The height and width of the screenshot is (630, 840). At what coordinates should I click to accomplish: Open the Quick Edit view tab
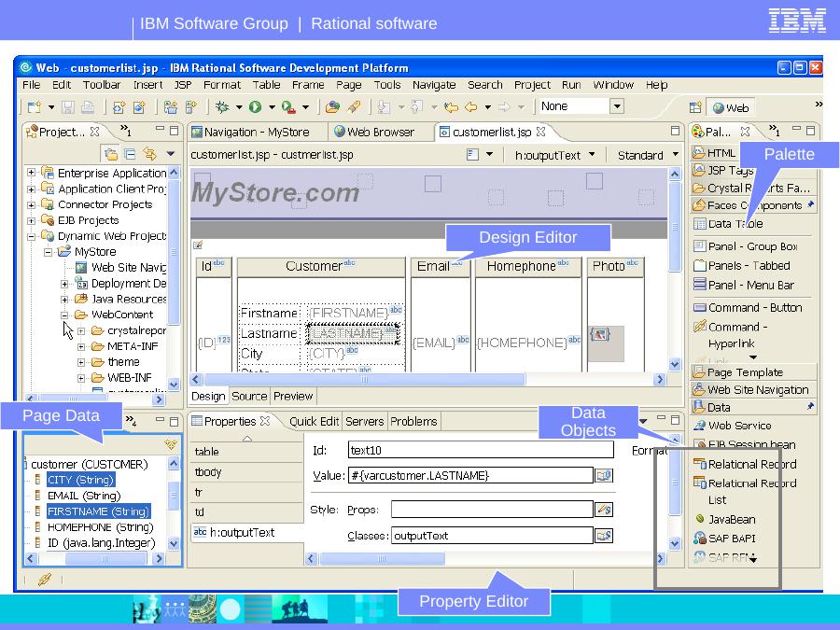pos(314,422)
